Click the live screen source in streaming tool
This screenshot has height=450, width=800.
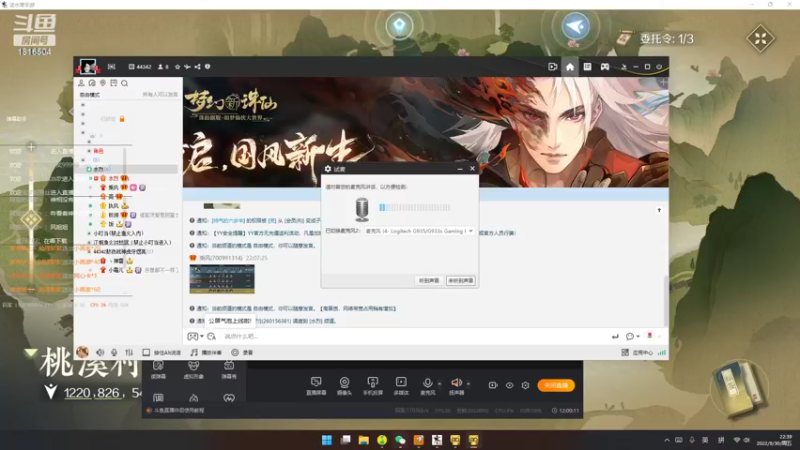pos(316,386)
